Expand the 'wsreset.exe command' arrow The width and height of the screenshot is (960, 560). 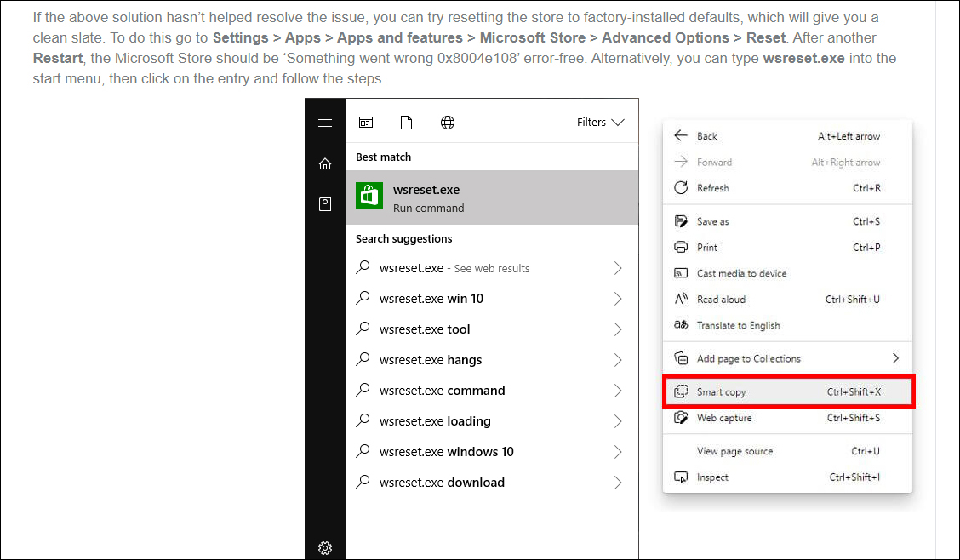coord(618,391)
